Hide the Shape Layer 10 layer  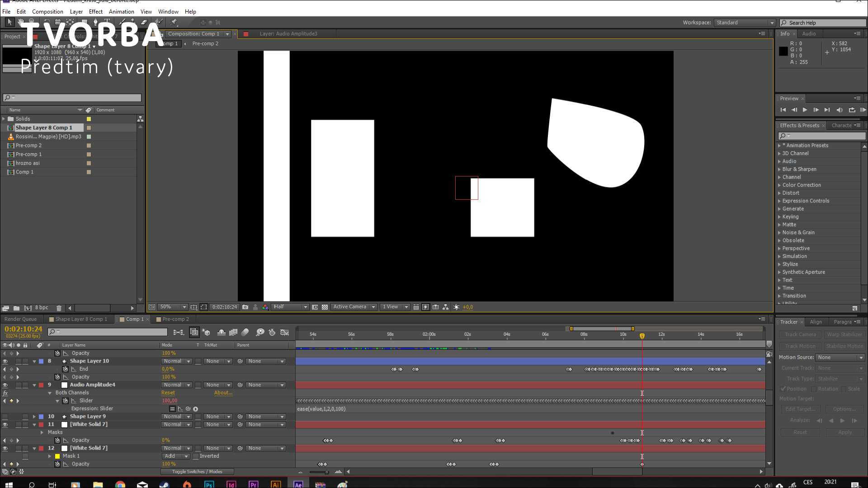[x=5, y=361]
